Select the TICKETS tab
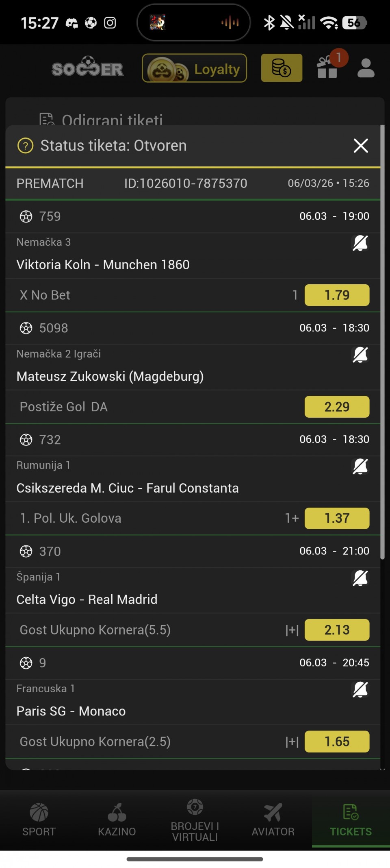390x868 pixels. (351, 819)
